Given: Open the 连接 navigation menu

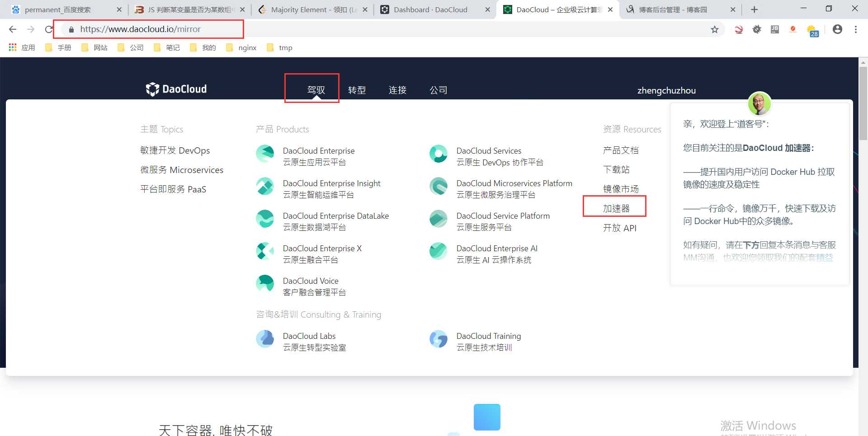Looking at the screenshot, I should point(397,90).
